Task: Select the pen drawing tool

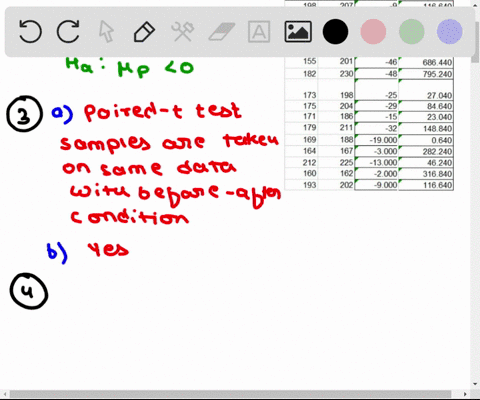Action: coord(144,32)
